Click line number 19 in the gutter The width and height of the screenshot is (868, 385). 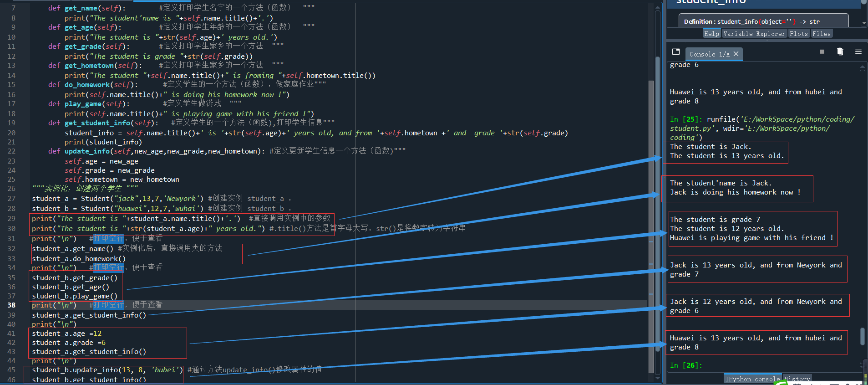11,123
